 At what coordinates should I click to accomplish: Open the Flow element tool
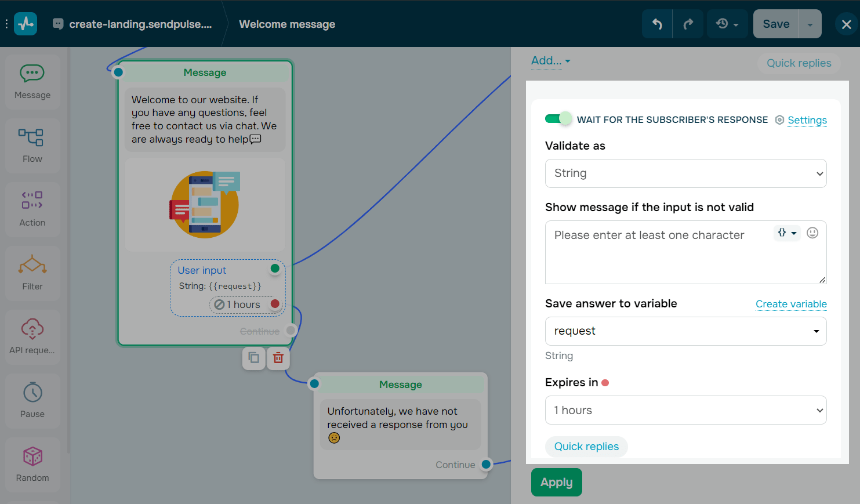32,145
